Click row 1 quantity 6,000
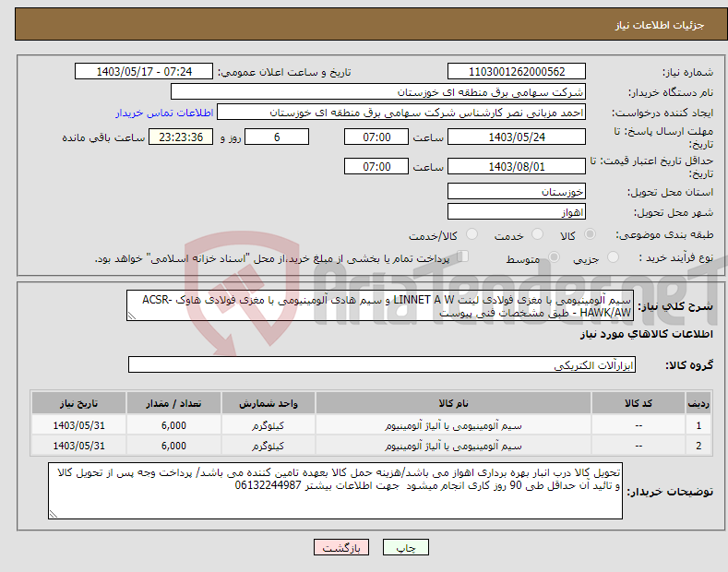This screenshot has height=572, width=728. point(173,425)
